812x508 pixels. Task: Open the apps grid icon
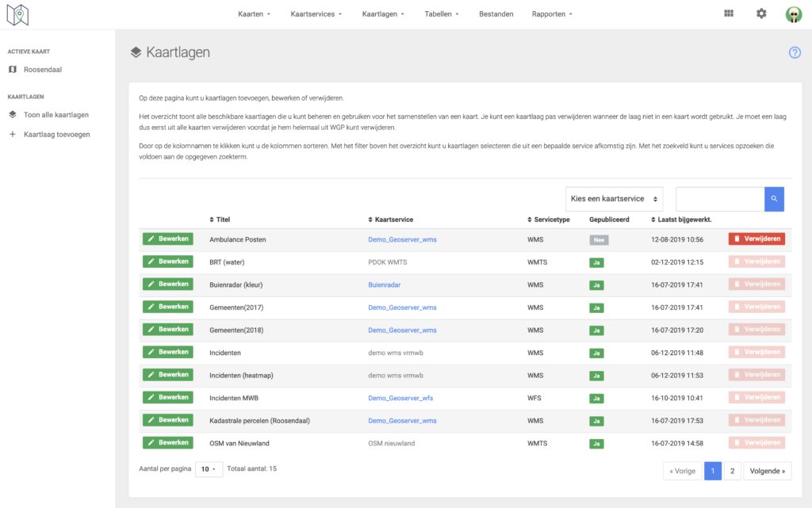729,13
